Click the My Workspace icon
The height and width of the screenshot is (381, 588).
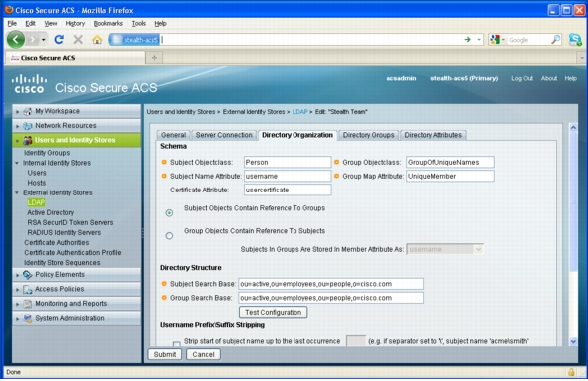click(x=27, y=111)
